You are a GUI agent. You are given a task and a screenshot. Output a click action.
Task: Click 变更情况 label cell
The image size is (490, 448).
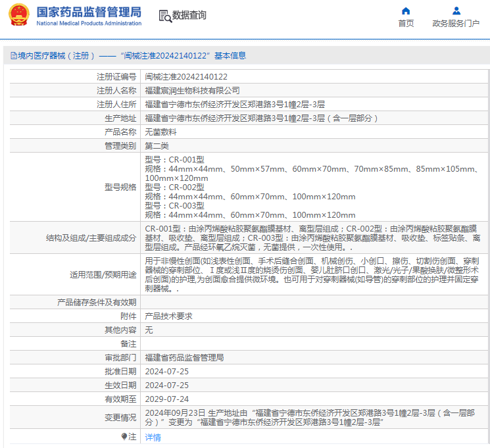click(x=120, y=417)
